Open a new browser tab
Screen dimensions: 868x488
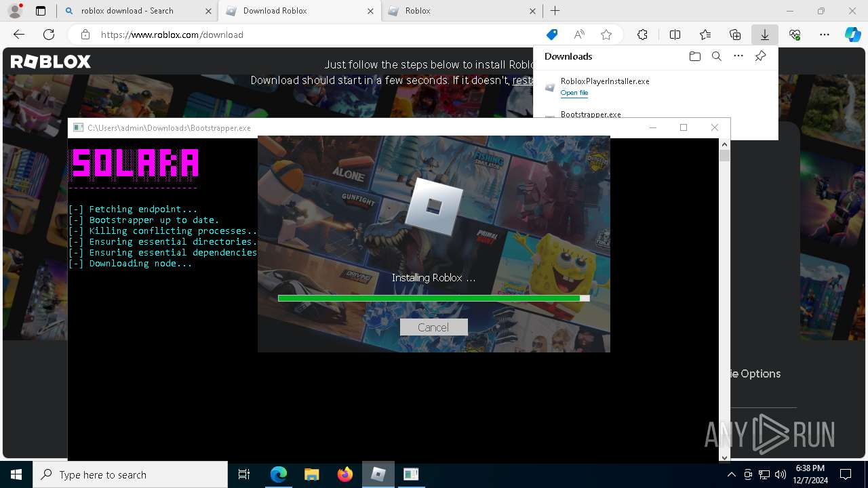[x=555, y=11]
